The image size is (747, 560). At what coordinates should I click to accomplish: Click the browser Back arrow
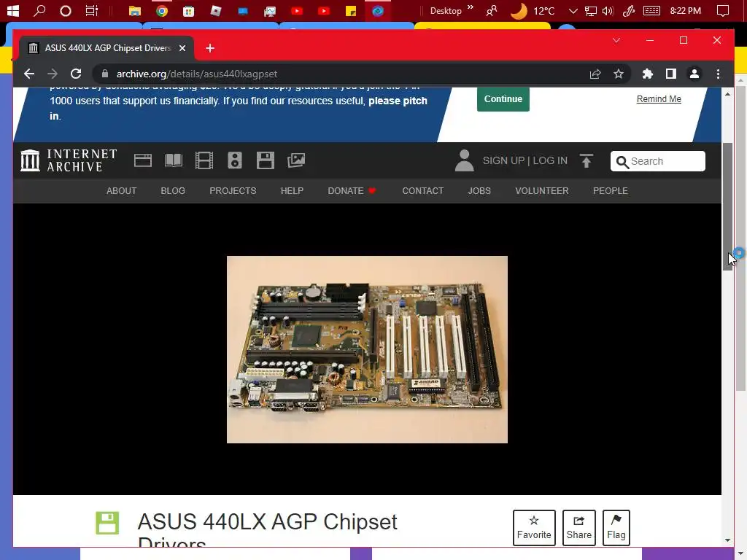(29, 74)
